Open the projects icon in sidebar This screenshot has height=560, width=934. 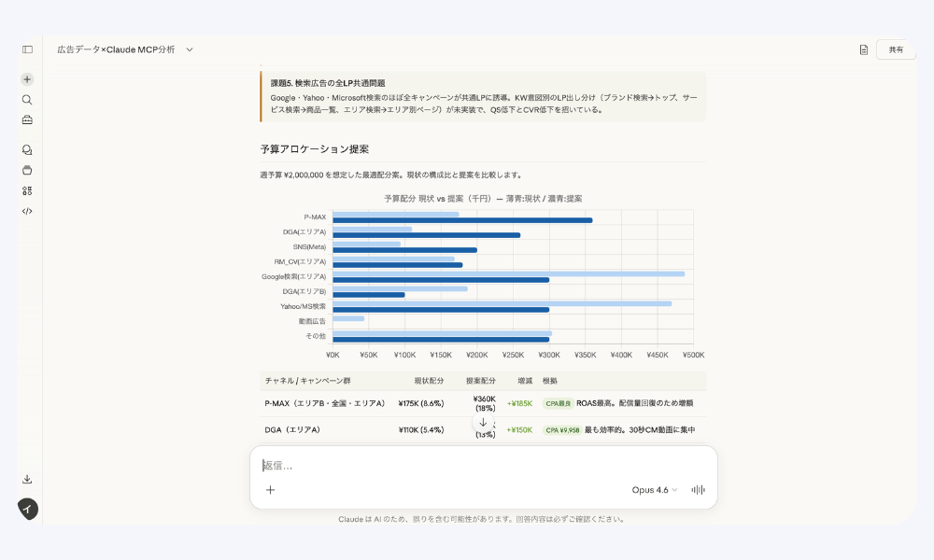pyautogui.click(x=27, y=170)
